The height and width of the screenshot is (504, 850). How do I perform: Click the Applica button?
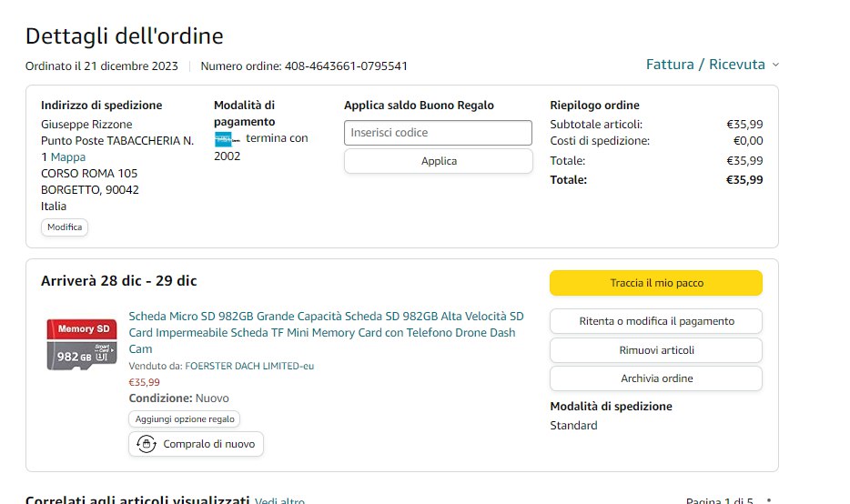coord(439,161)
